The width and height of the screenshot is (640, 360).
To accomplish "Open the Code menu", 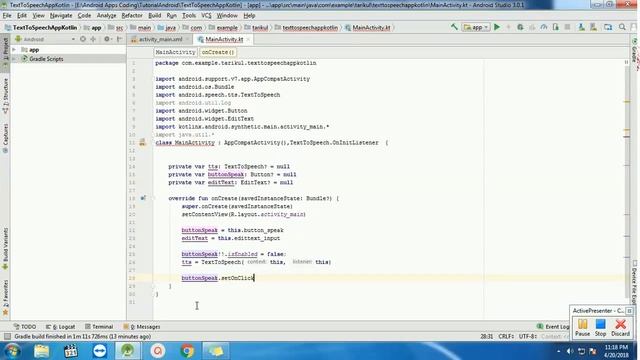I will [84, 16].
